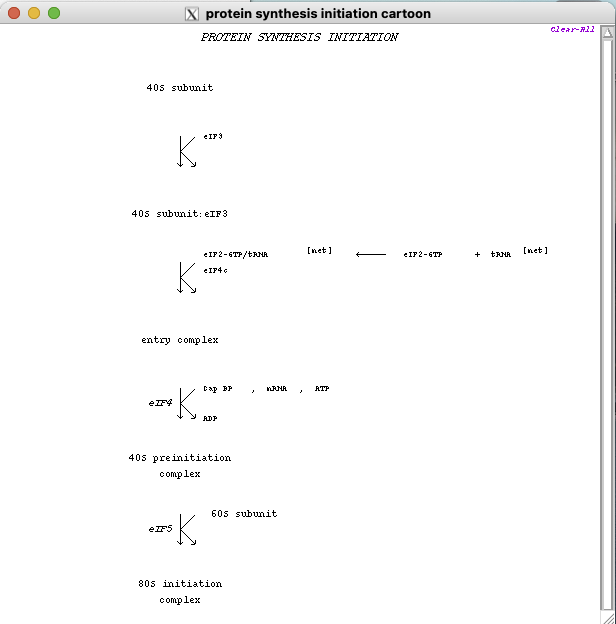Click the reaction arrow beside eIF3
This screenshot has width=616, height=624.
185,151
